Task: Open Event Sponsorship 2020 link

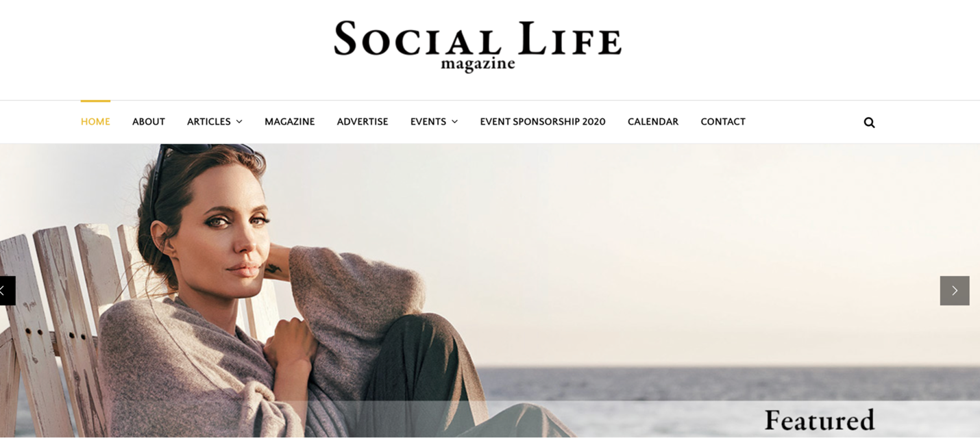Action: coord(543,122)
